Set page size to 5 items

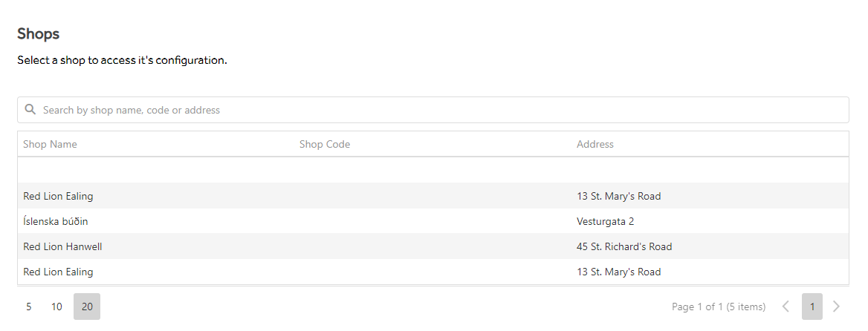pos(29,307)
